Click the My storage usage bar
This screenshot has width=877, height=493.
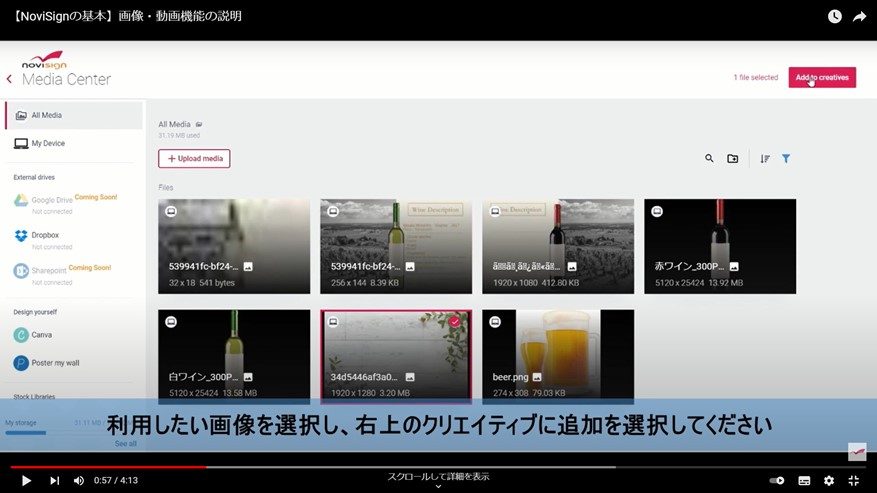tap(26, 433)
